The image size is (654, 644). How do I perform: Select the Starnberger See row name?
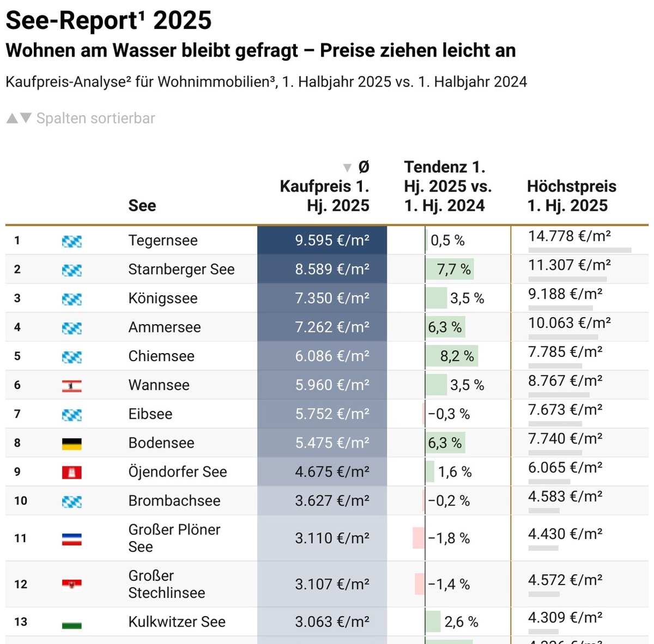click(181, 269)
